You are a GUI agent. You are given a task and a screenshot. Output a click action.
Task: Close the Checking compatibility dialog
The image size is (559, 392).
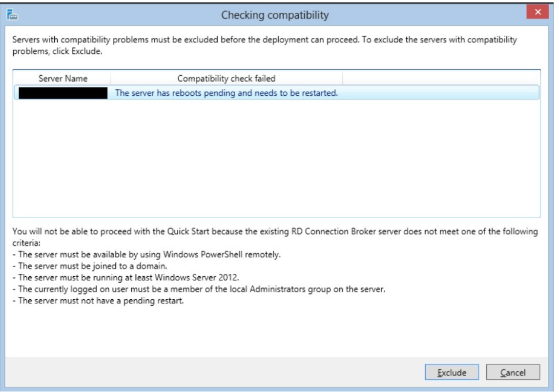(x=538, y=12)
